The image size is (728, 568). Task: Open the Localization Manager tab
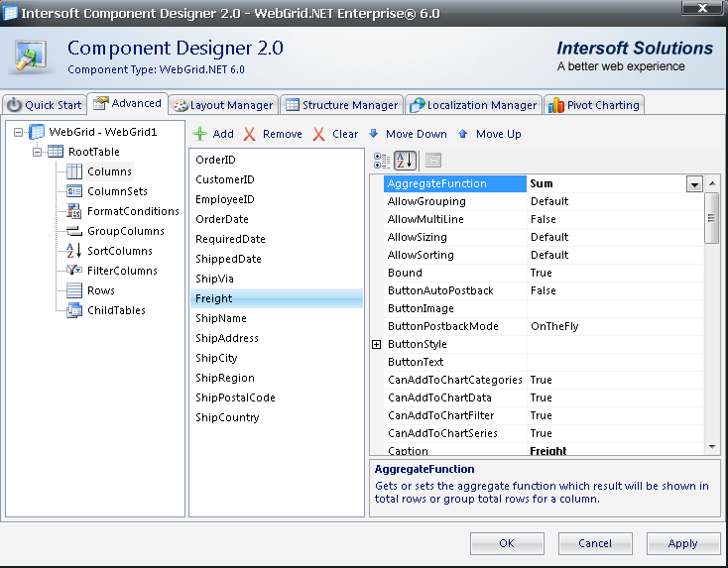coord(473,105)
